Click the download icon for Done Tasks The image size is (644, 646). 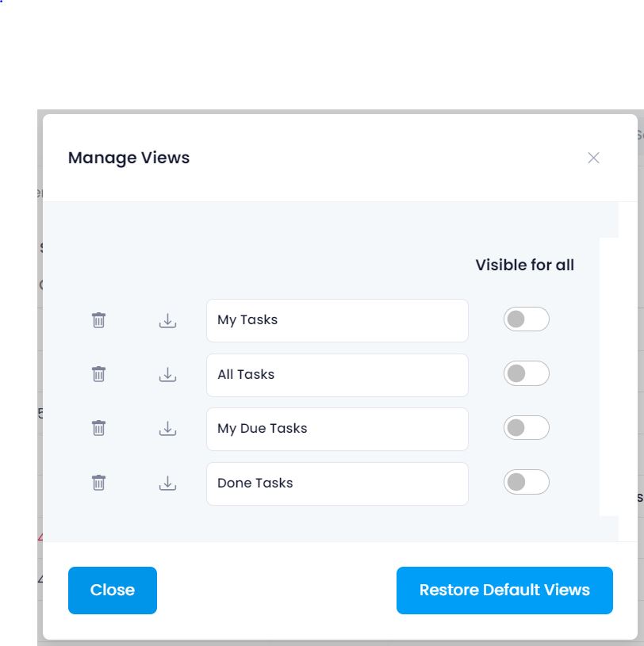tap(168, 483)
